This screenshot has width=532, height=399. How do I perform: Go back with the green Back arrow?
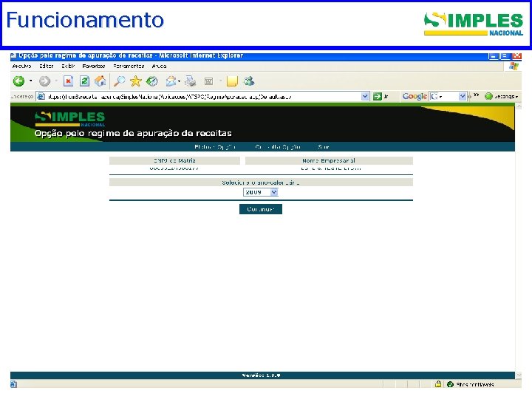[x=19, y=81]
